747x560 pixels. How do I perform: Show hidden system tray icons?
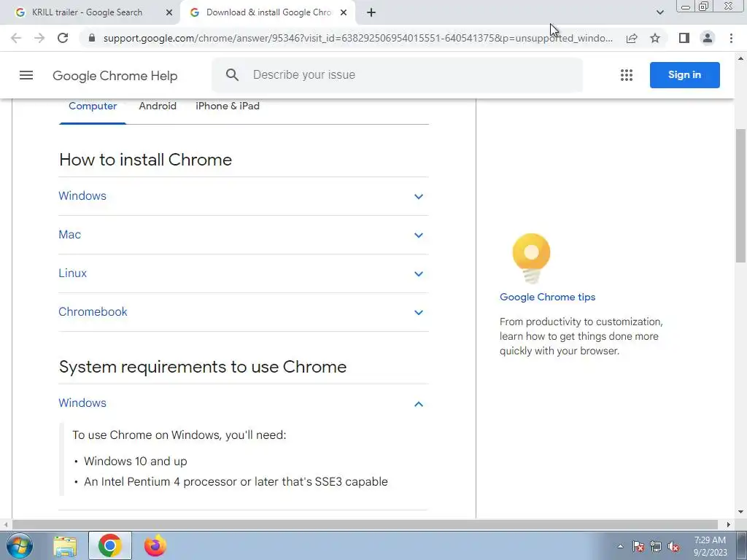[620, 546]
